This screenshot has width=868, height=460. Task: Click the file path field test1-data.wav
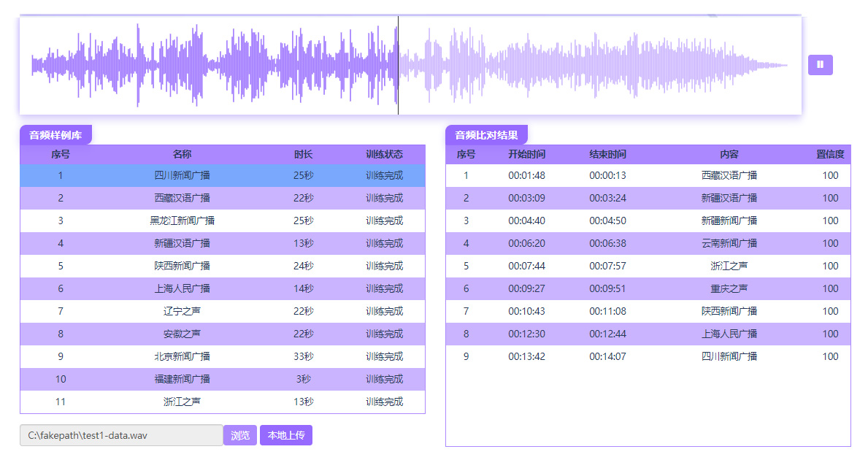point(121,435)
